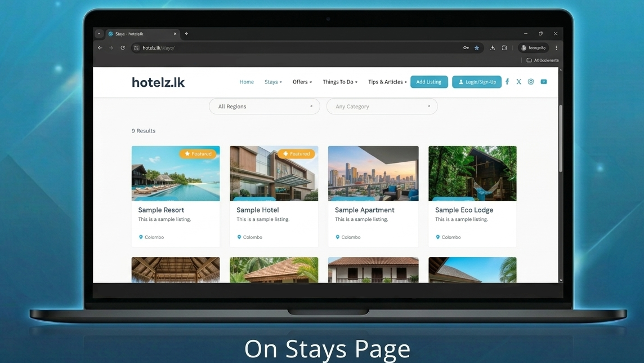Click the password key icon in address bar

click(466, 48)
